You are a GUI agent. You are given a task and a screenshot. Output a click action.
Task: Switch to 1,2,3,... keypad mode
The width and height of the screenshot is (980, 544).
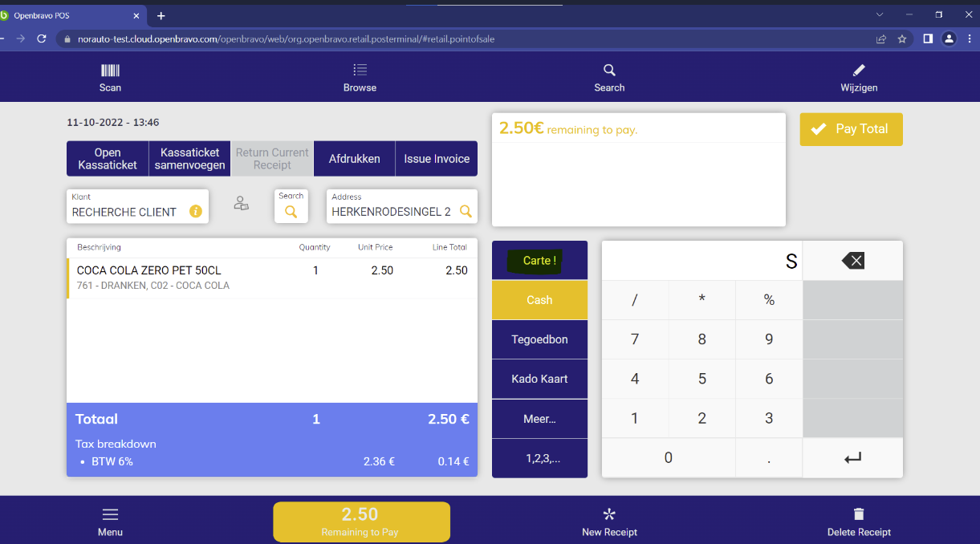[539, 458]
